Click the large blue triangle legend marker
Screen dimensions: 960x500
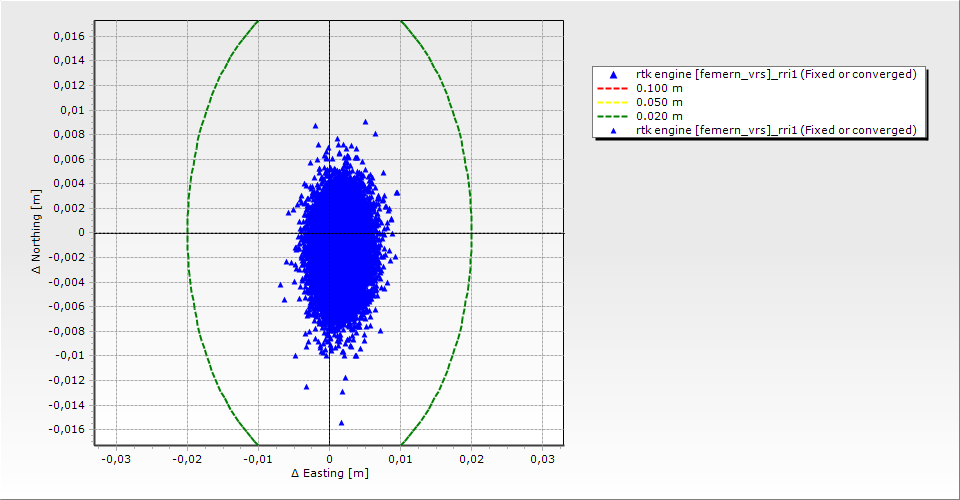click(x=614, y=75)
